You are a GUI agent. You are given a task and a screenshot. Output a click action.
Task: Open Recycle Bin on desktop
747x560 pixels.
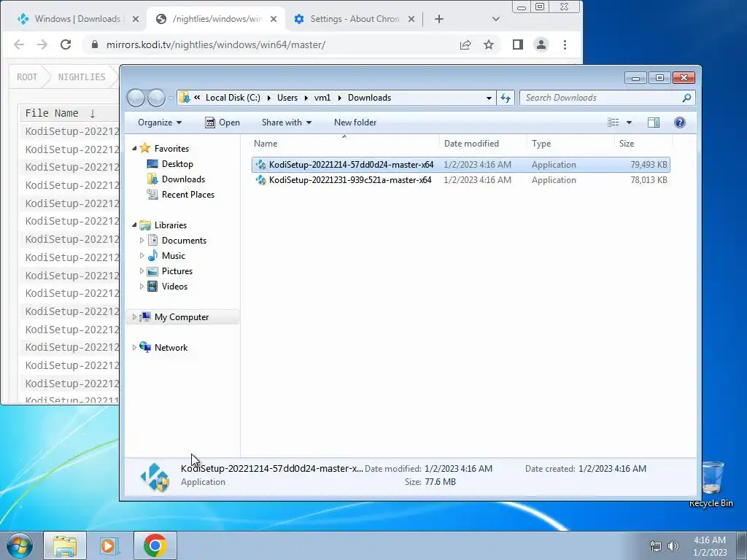pyautogui.click(x=712, y=484)
